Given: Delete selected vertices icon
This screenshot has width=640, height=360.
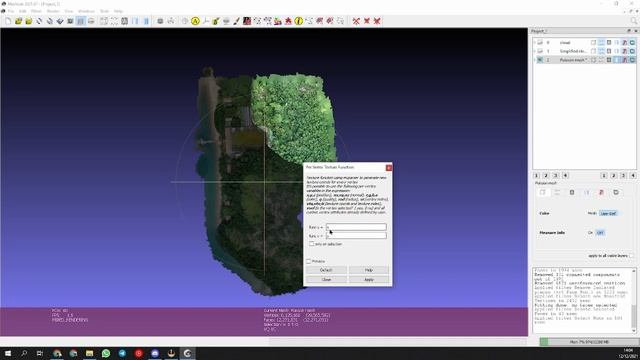Looking at the screenshot, I should click(356, 21).
